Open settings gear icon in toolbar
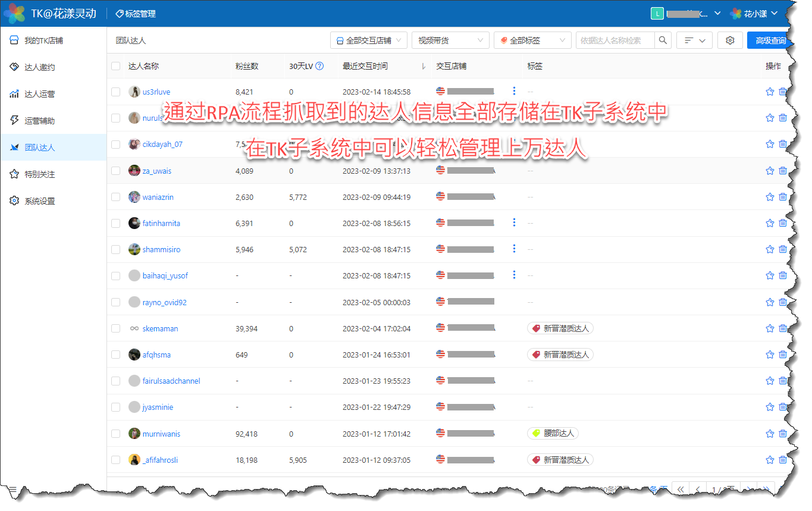 coord(730,40)
